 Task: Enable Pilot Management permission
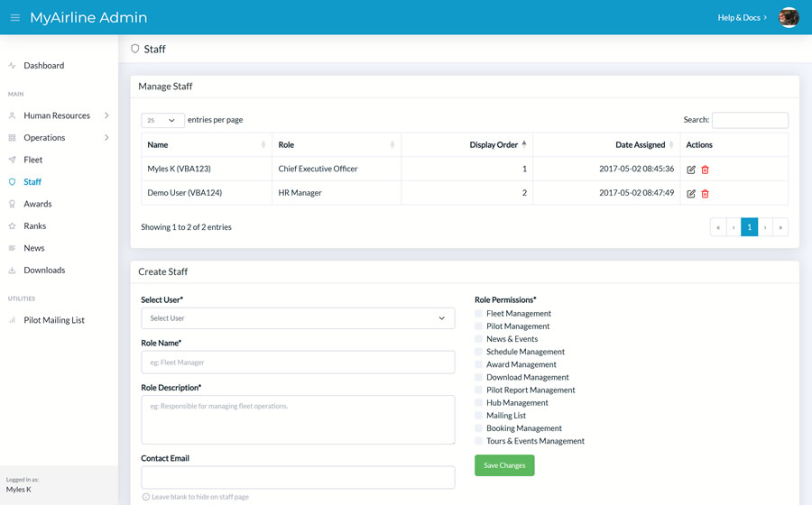click(x=478, y=326)
